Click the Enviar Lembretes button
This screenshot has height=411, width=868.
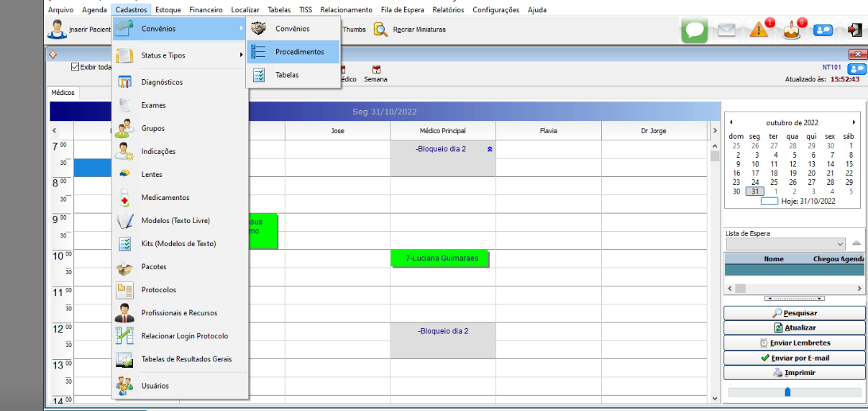(794, 343)
